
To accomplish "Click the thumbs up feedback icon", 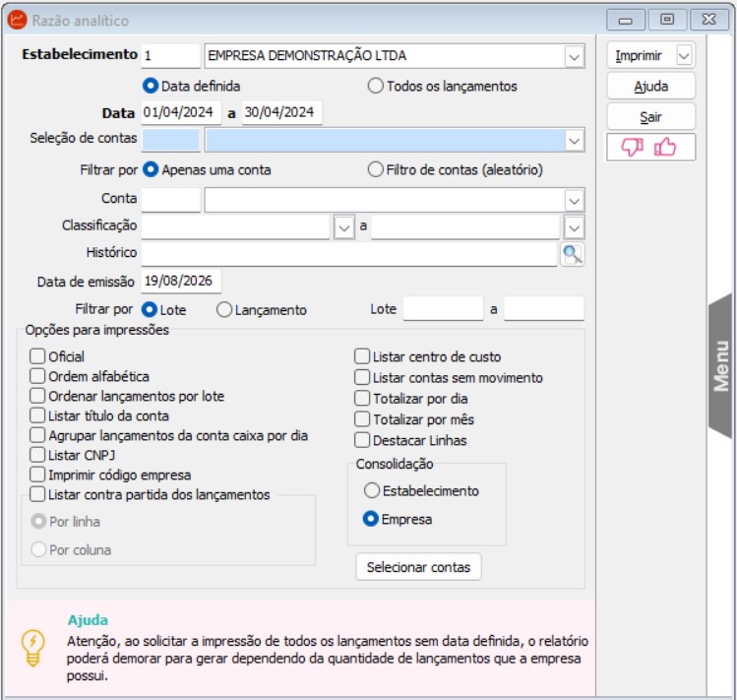I will [665, 147].
